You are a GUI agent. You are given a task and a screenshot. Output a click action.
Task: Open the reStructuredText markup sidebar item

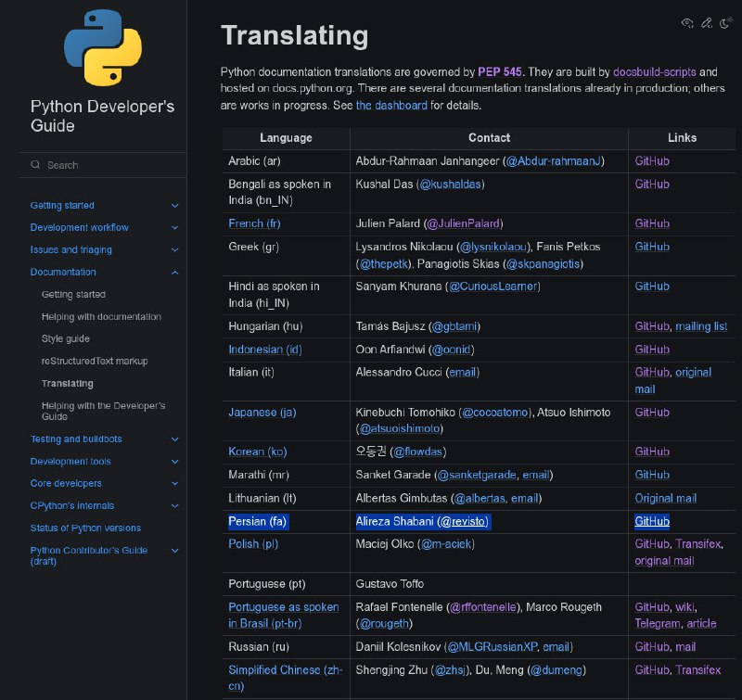tap(95, 361)
